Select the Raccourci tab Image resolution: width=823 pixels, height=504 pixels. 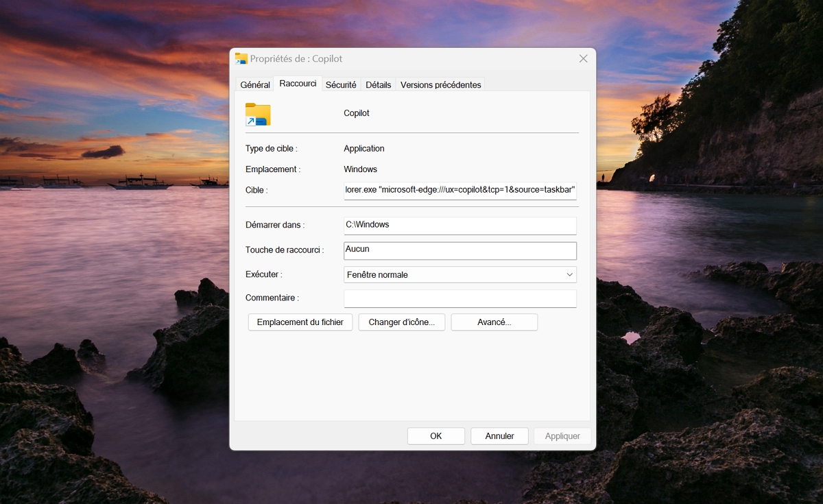pyautogui.click(x=298, y=84)
